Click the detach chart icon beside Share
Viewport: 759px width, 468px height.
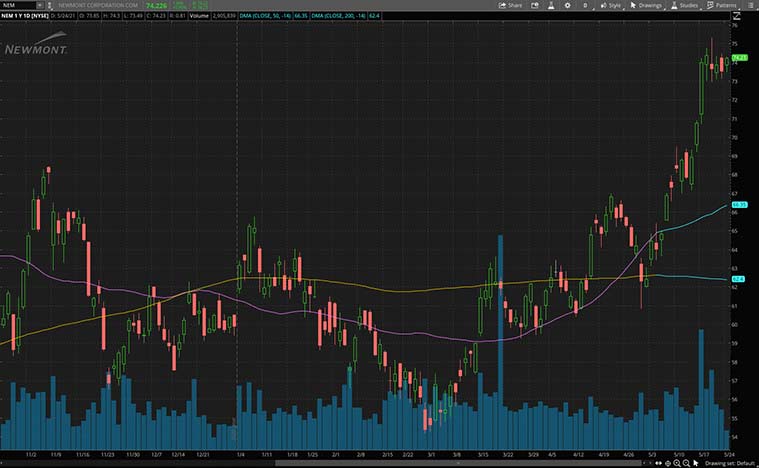click(x=534, y=5)
